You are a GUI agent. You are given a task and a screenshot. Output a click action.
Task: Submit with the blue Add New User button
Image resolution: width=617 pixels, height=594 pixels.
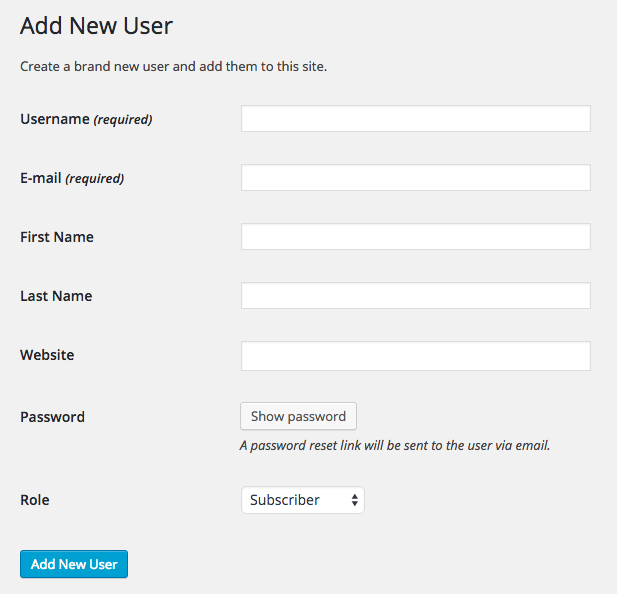point(74,564)
